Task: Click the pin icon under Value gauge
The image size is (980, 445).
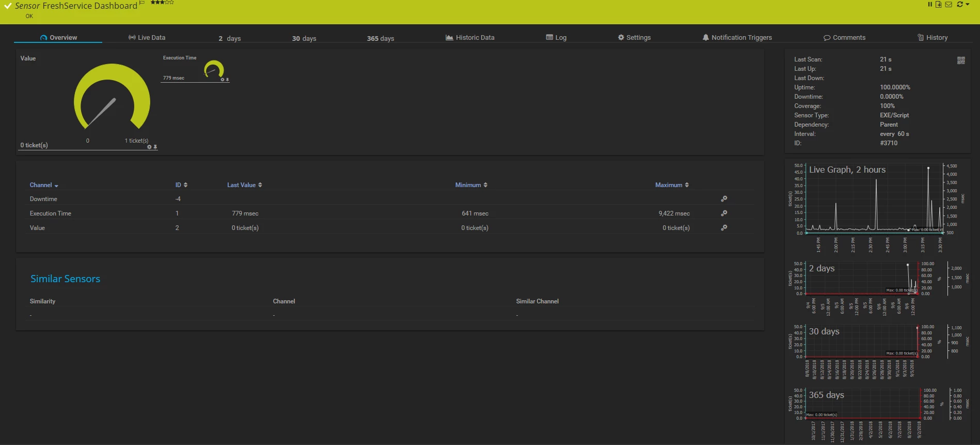Action: click(x=155, y=147)
